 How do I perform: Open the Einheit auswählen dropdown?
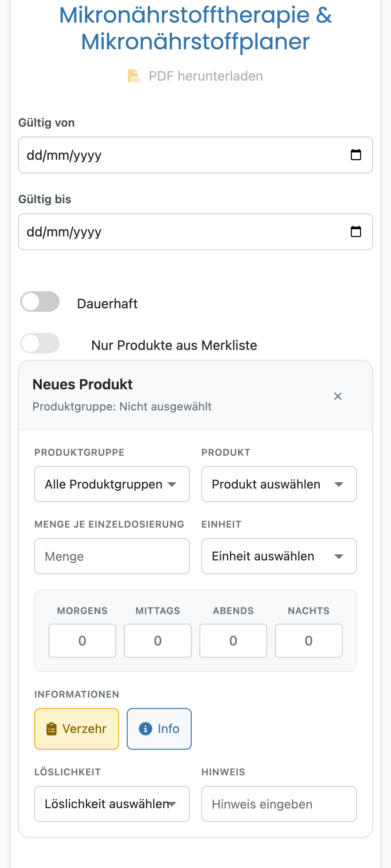pyautogui.click(x=279, y=556)
